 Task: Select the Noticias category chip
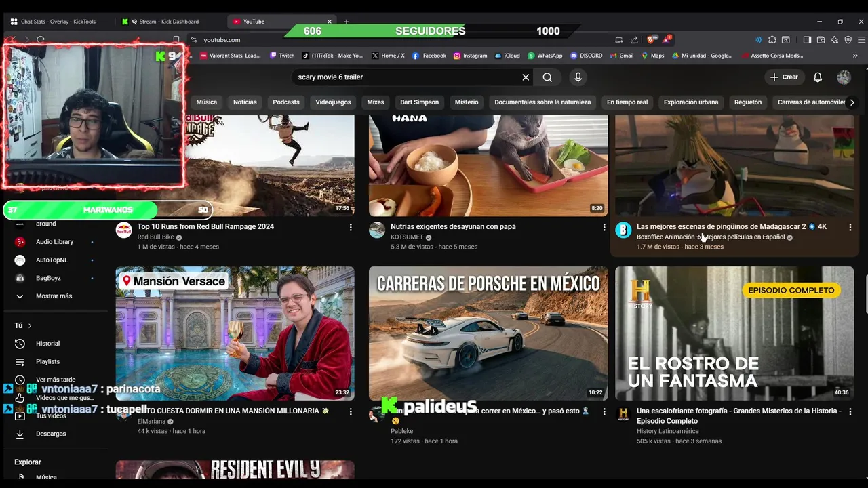click(245, 102)
